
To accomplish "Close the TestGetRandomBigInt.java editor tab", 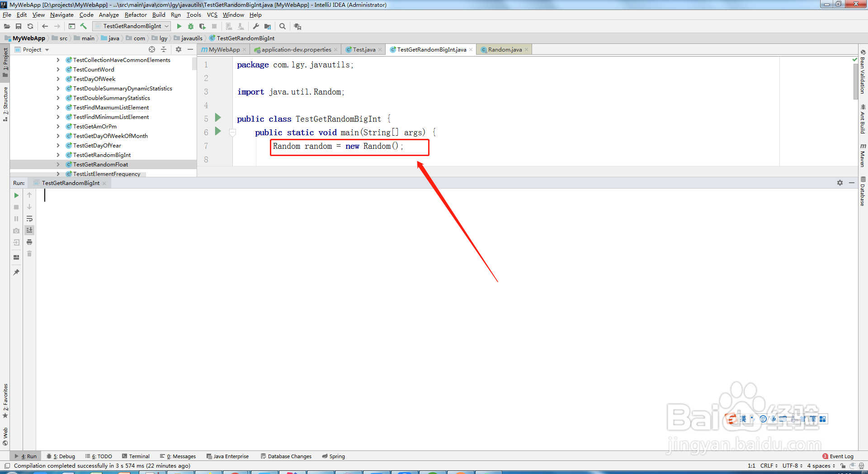I will (471, 50).
